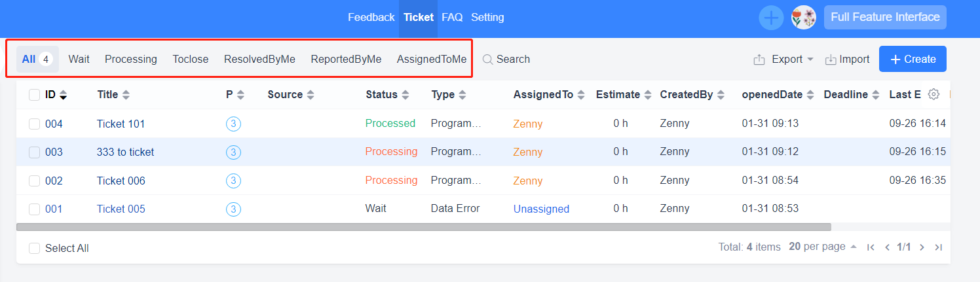Open the user avatar profile picture
Viewport: 980px width, 282px height.
[804, 18]
